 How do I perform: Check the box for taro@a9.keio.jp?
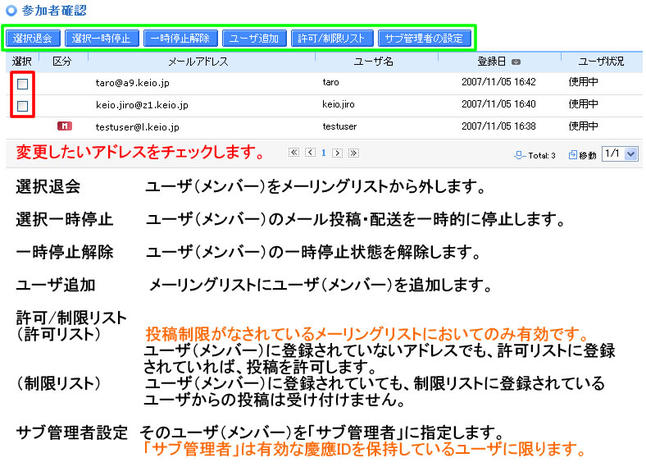[x=23, y=84]
